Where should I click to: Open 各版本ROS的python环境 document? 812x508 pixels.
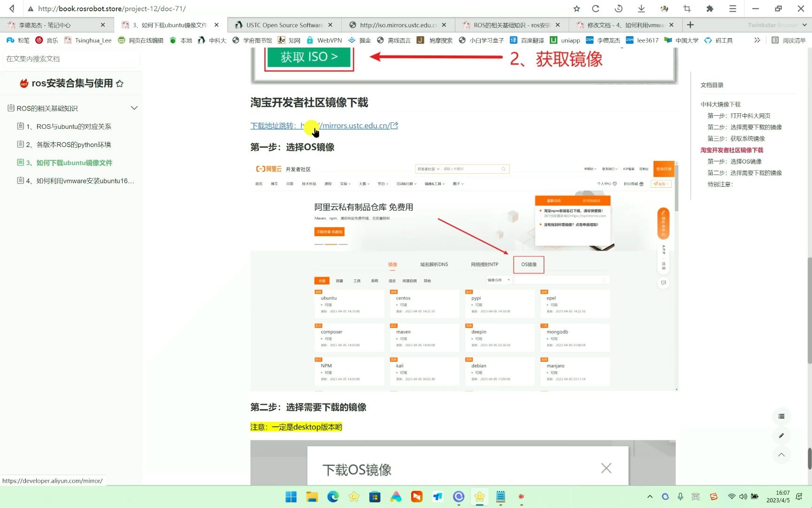click(x=69, y=145)
